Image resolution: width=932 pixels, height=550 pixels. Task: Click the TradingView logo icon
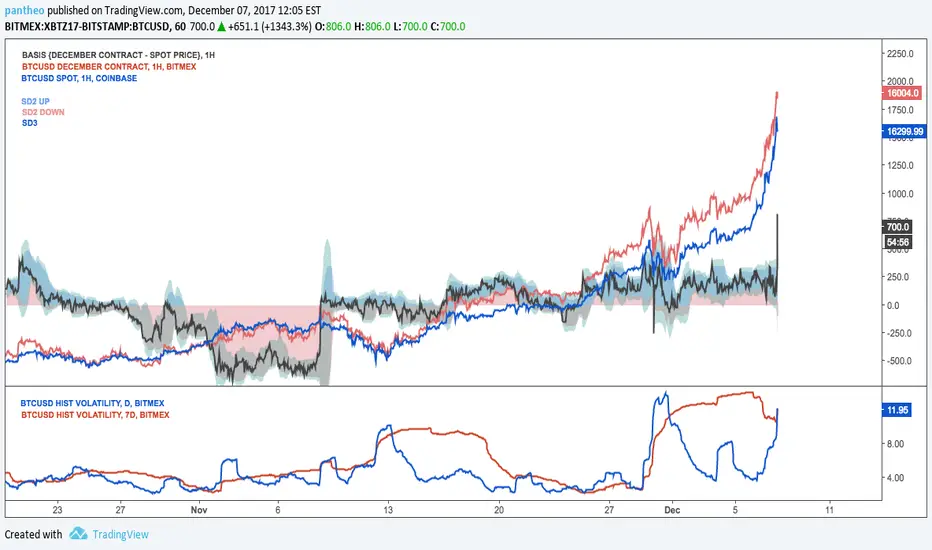click(x=78, y=533)
